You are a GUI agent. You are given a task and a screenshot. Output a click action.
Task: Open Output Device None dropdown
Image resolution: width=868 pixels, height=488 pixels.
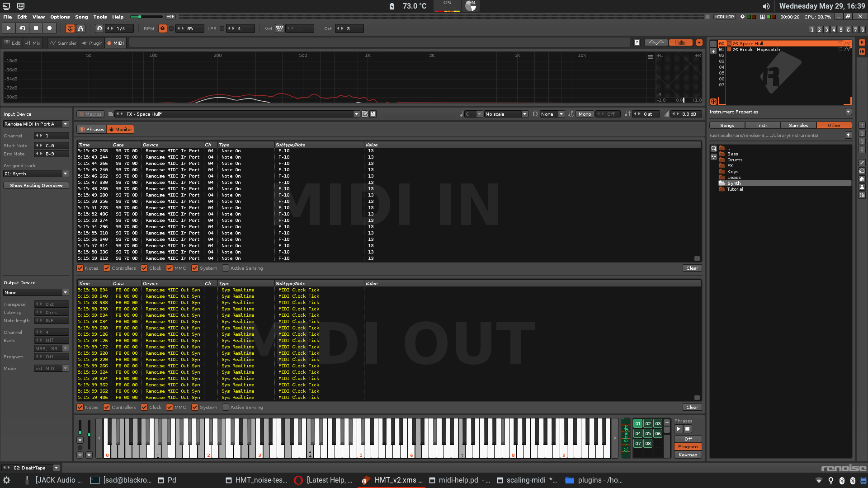tap(36, 292)
